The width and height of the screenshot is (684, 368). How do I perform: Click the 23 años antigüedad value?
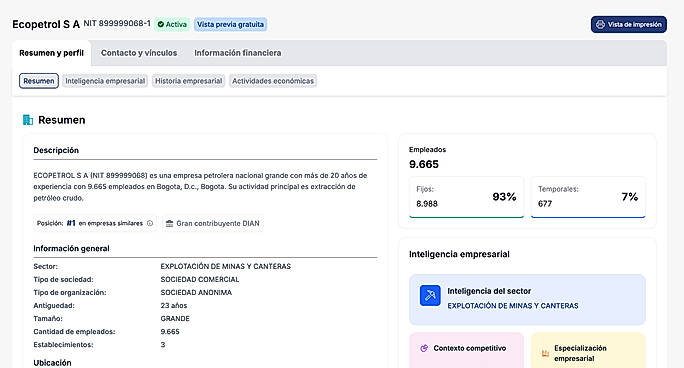pyautogui.click(x=174, y=306)
